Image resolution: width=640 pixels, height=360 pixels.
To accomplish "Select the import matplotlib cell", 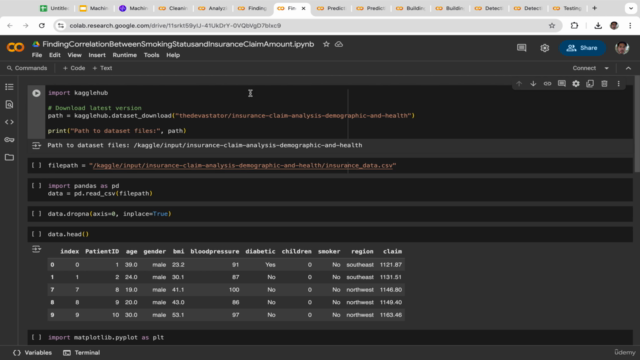I will click(330, 338).
